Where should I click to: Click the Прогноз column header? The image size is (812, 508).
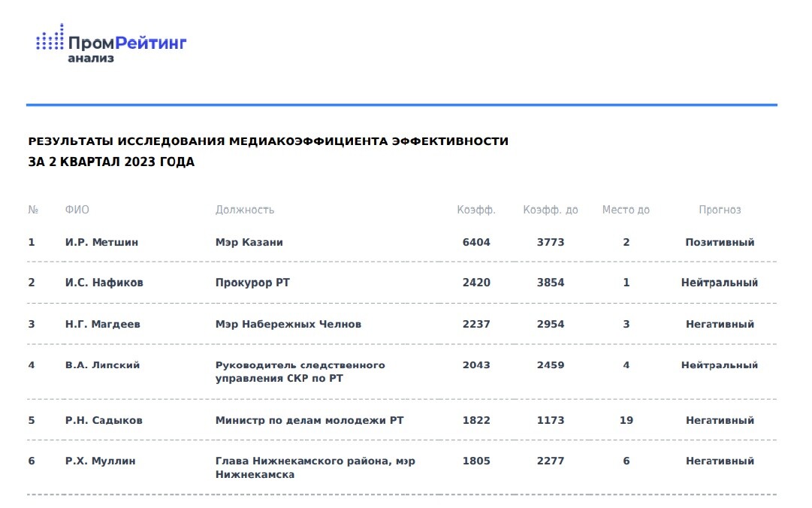[720, 210]
